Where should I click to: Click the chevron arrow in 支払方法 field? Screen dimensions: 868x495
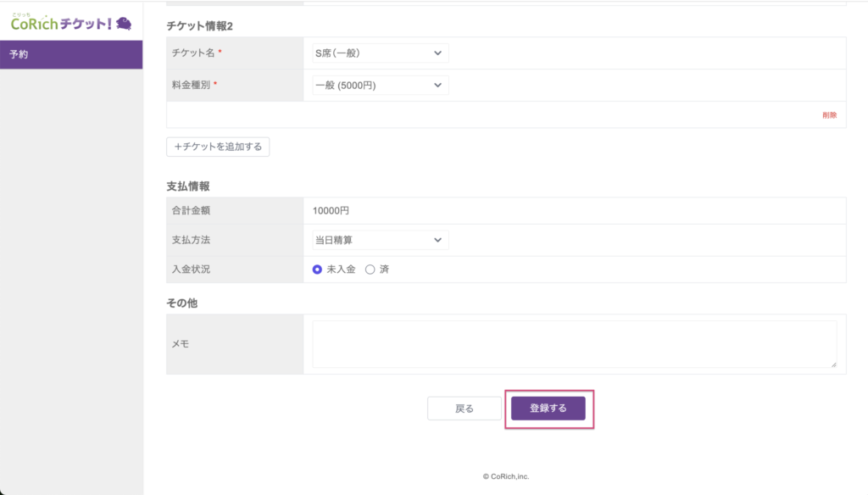click(437, 240)
